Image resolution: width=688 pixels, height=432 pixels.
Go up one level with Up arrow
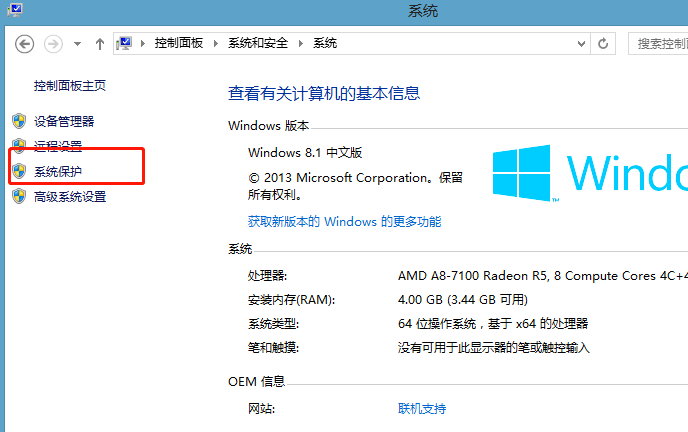[x=100, y=44]
